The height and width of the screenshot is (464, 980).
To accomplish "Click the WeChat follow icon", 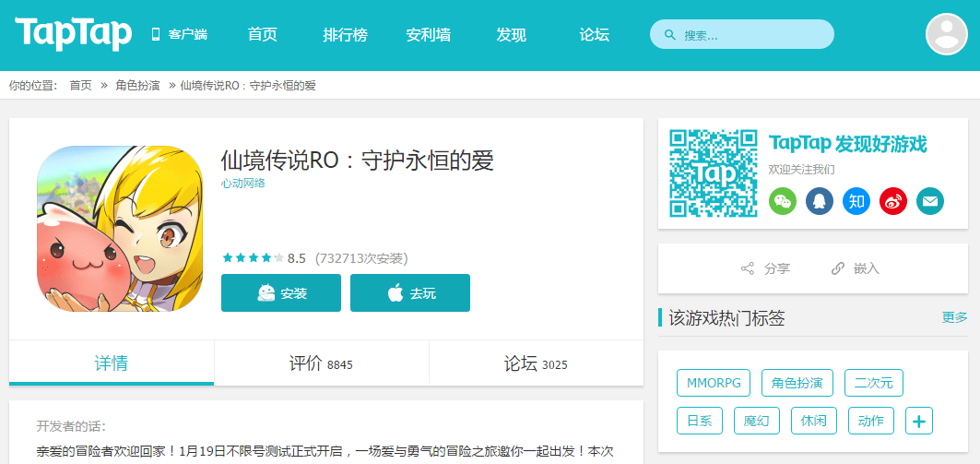I will click(783, 201).
